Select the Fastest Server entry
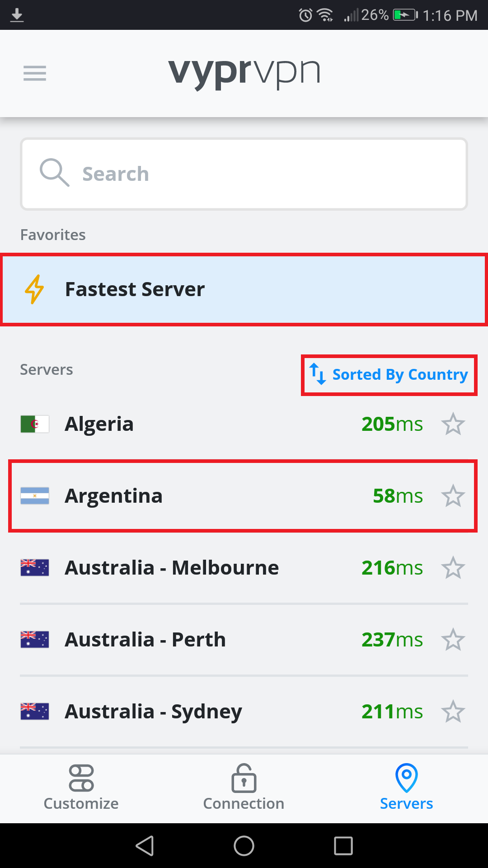488x868 pixels. 181,289
